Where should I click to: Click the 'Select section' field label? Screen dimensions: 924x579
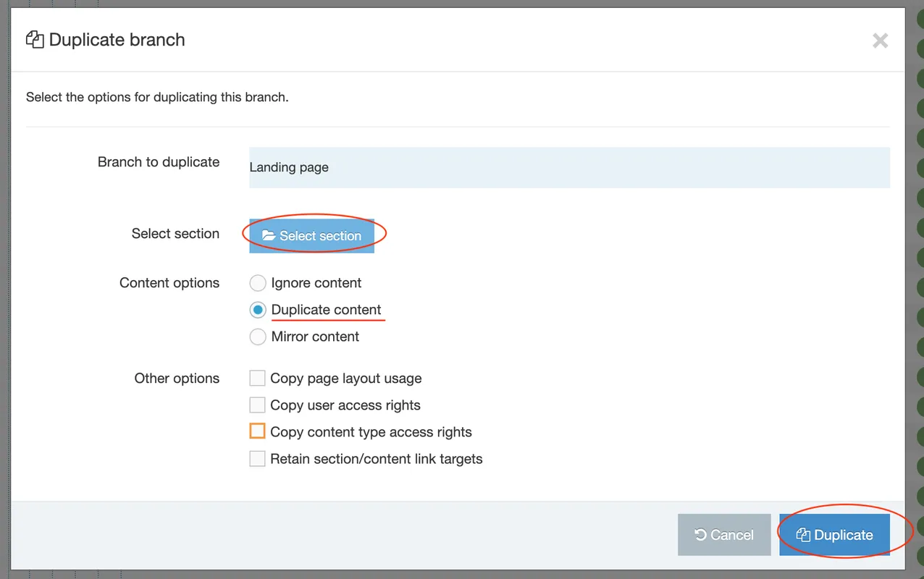175,234
